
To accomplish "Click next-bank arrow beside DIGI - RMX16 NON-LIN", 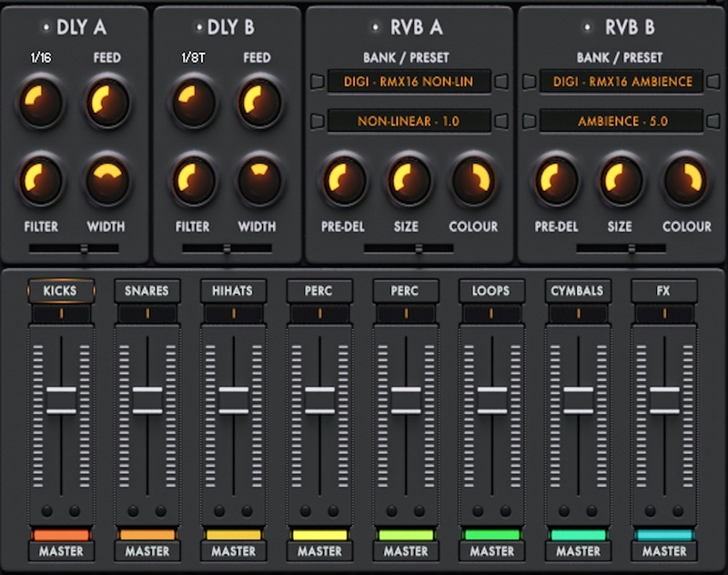I will (500, 82).
